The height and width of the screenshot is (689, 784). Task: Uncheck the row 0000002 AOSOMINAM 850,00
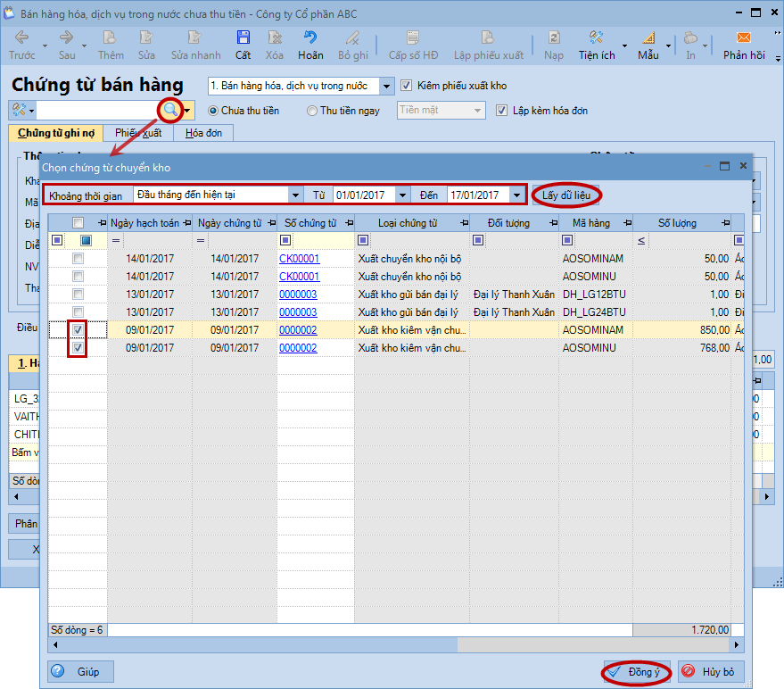(78, 329)
